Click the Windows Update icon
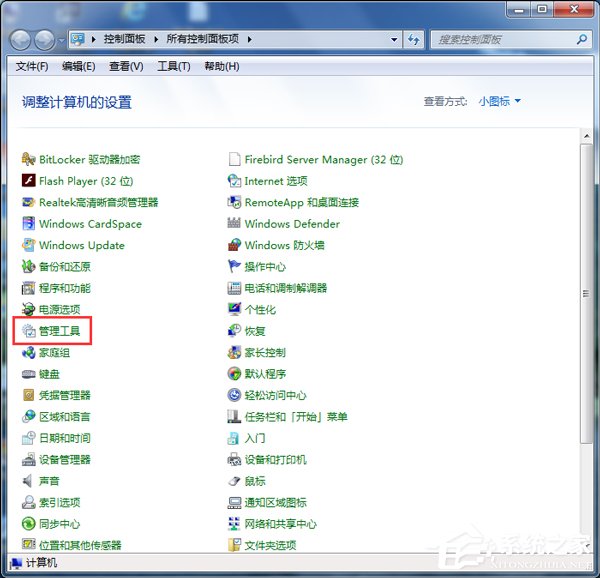 [x=29, y=246]
